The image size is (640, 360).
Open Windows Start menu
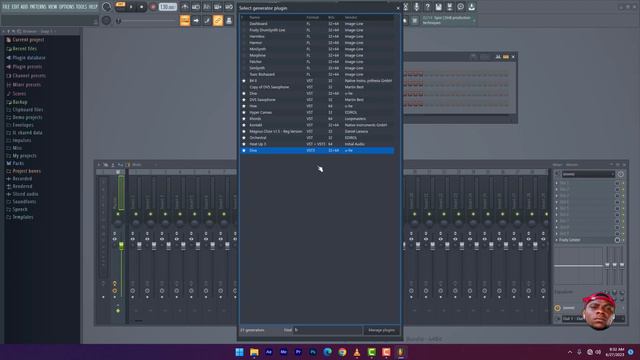(240, 352)
